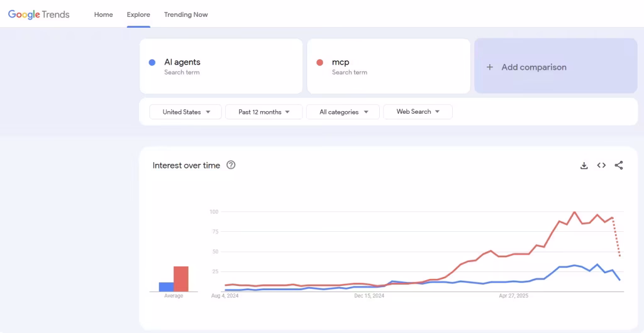Select the Explore tab
Viewport: 644px width, 333px height.
click(x=138, y=14)
